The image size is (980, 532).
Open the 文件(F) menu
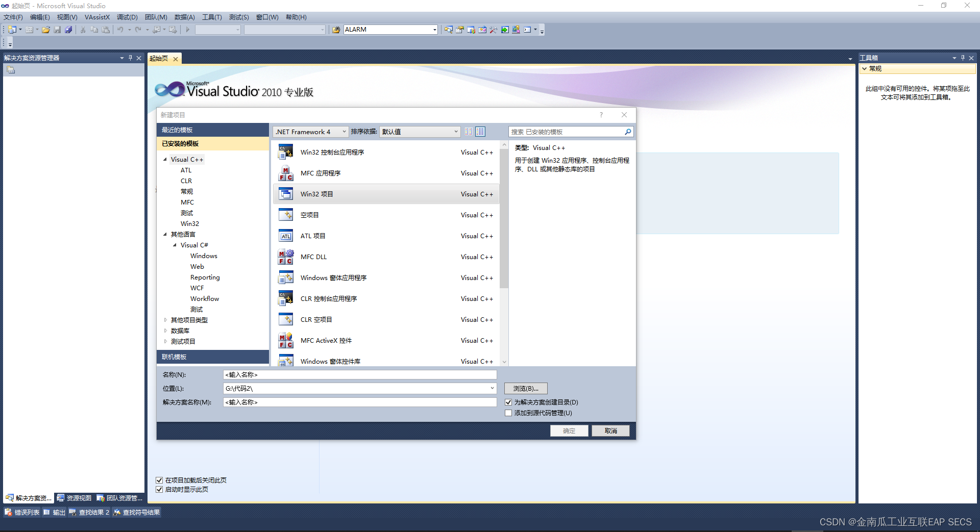[13, 17]
